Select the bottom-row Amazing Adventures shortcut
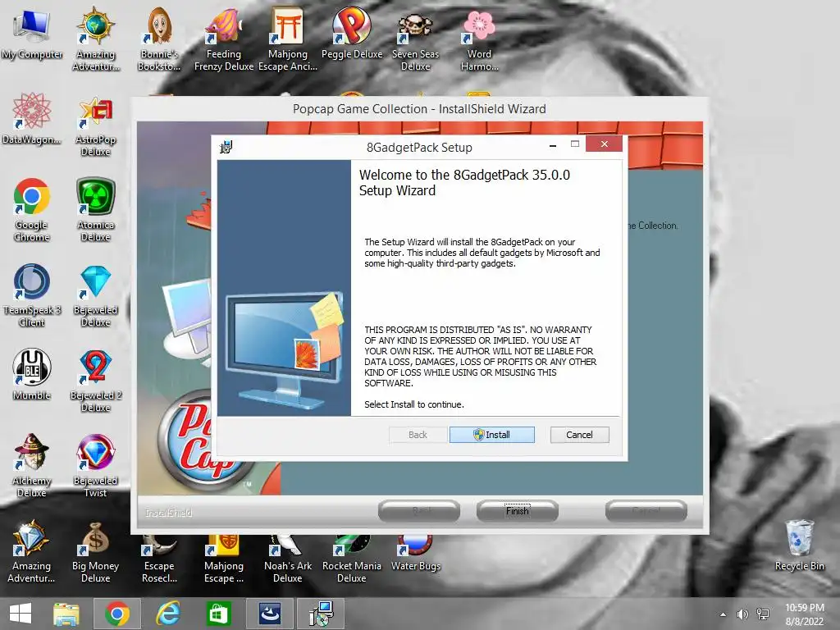This screenshot has height=630, width=840. pos(32,551)
